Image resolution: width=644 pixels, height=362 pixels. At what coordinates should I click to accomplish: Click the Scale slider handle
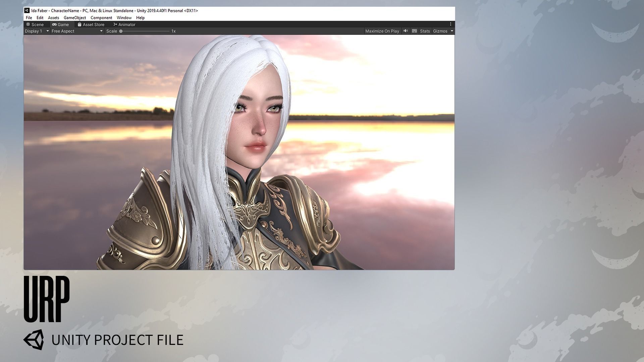(x=121, y=31)
